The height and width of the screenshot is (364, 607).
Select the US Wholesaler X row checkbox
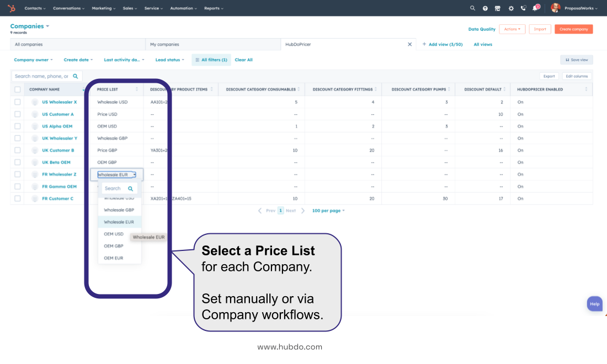click(x=18, y=102)
